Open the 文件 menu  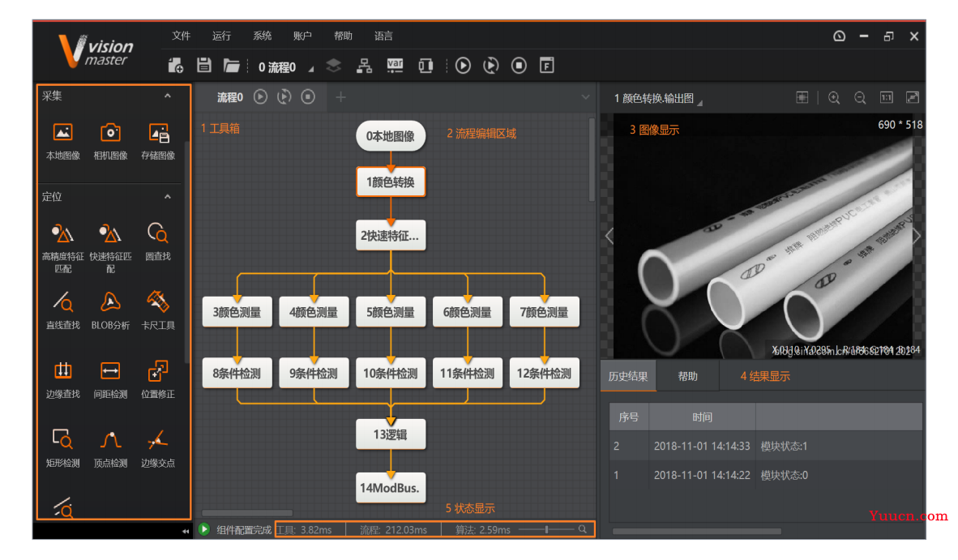click(182, 36)
